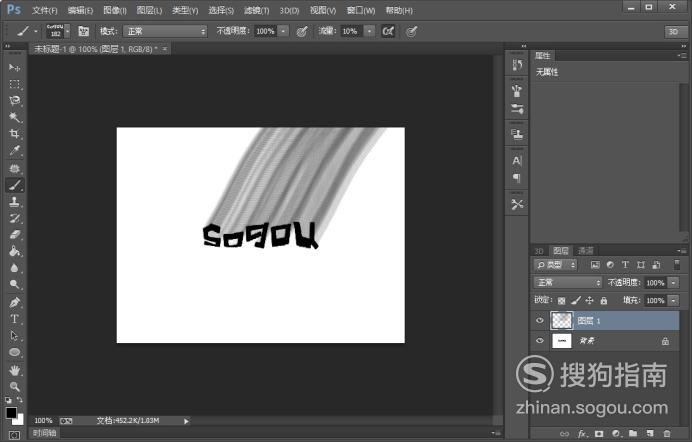The height and width of the screenshot is (442, 692).
Task: Select the Magic Wand tool
Action: click(x=15, y=117)
